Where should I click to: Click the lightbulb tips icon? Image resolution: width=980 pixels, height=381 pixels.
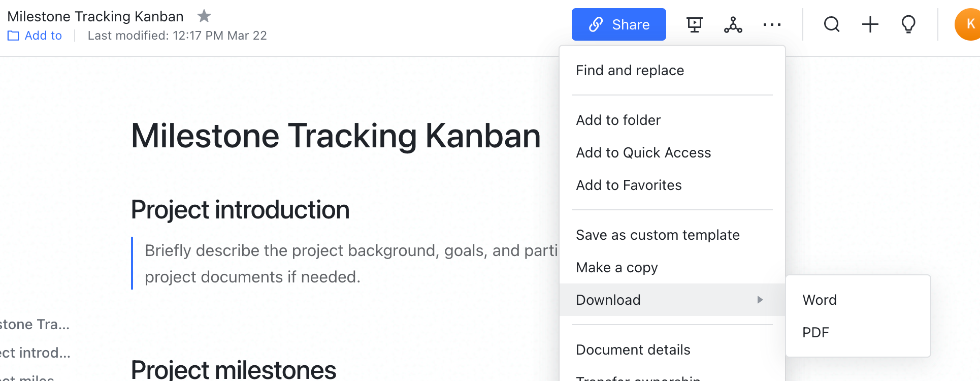[908, 24]
